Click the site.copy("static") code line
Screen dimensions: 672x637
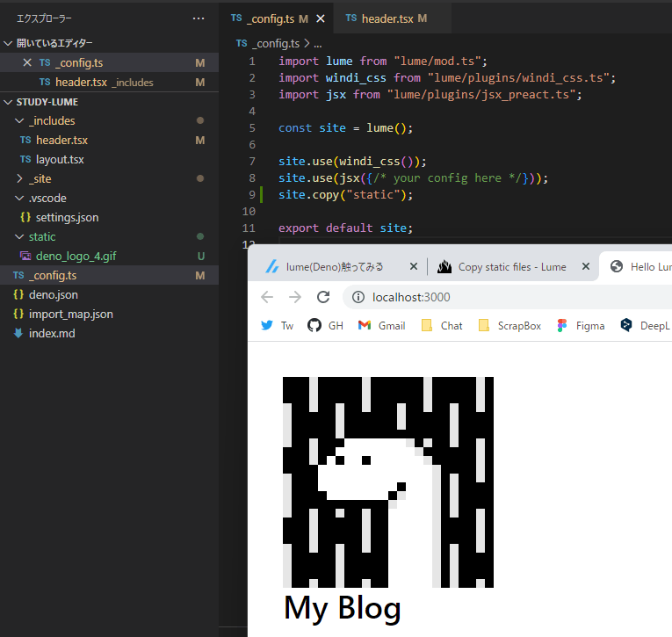(345, 195)
